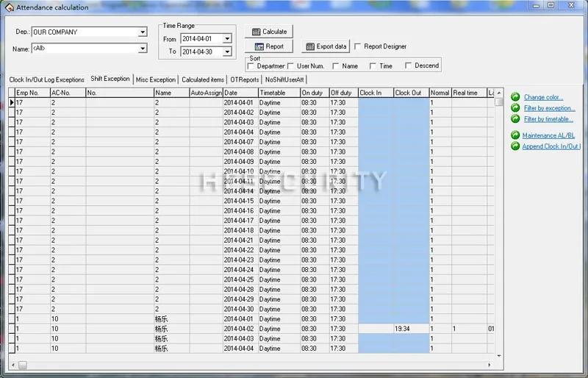Open the Report button
Viewport: 588px width, 378px height.
coord(269,46)
